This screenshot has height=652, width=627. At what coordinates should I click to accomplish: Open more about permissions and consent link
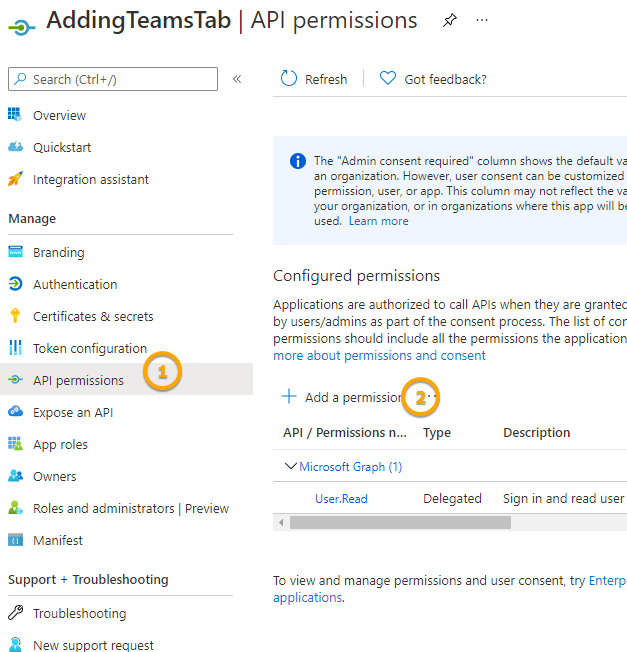[x=379, y=356]
